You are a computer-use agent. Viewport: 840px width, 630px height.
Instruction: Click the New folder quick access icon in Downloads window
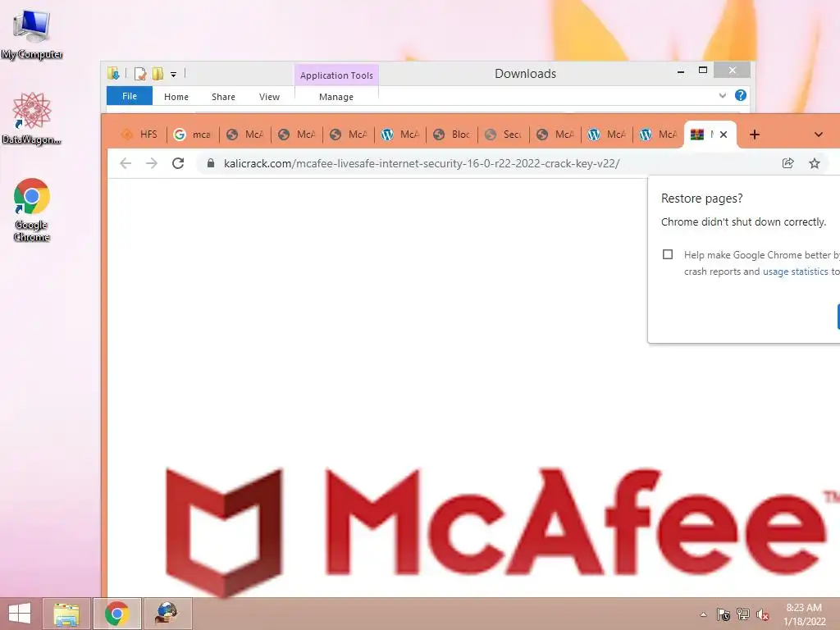[x=157, y=73]
